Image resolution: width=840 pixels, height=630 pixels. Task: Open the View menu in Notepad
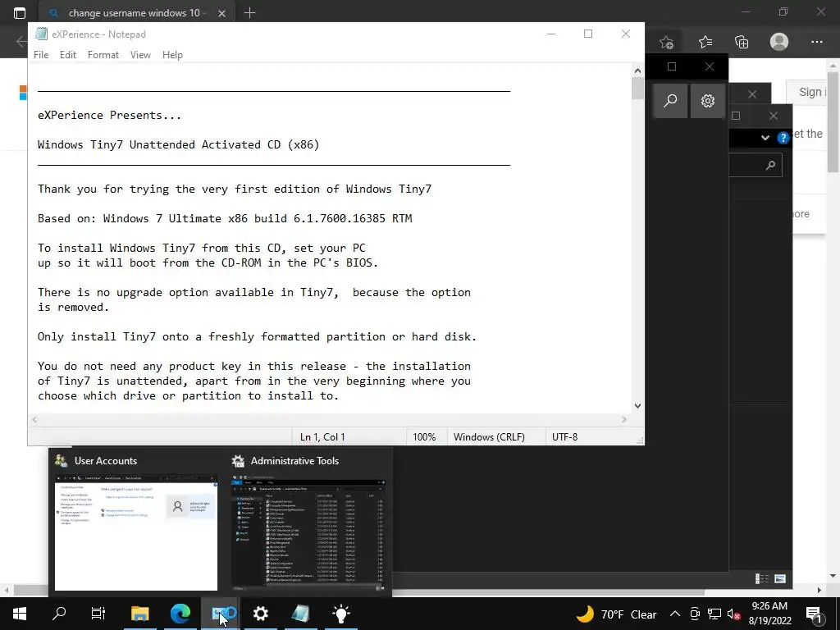coord(140,55)
